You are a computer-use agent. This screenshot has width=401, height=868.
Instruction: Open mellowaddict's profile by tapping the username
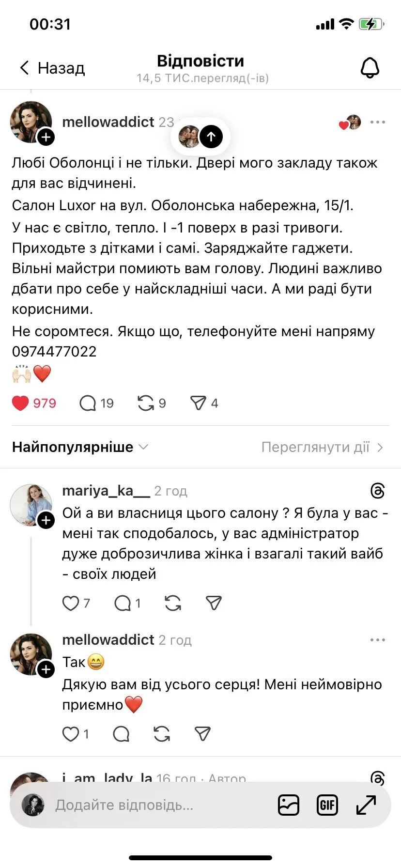(108, 122)
